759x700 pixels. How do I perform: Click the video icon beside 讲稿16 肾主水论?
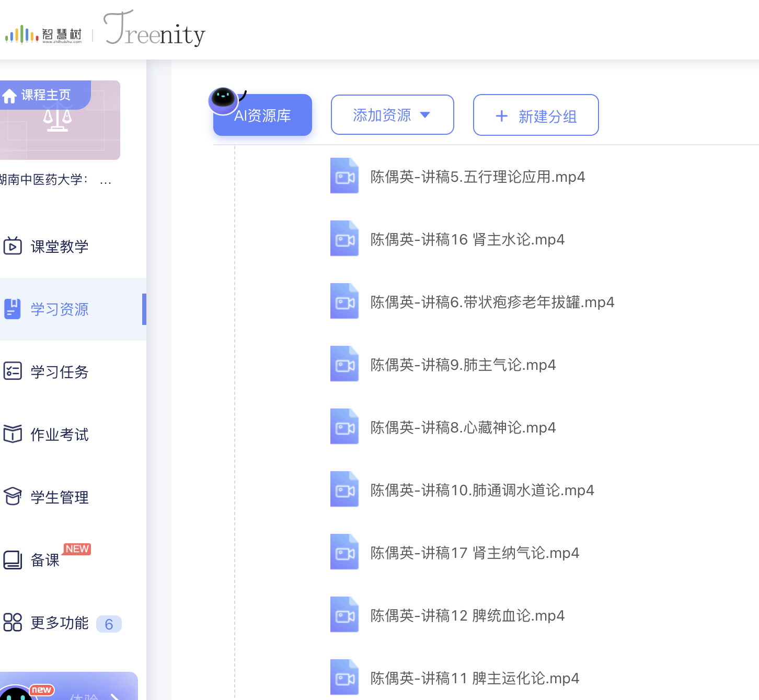tap(344, 239)
